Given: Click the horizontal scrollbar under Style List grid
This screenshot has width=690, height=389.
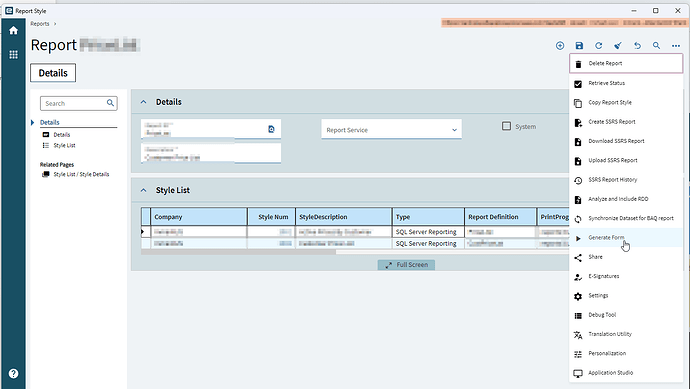Looking at the screenshot, I should pos(238,252).
